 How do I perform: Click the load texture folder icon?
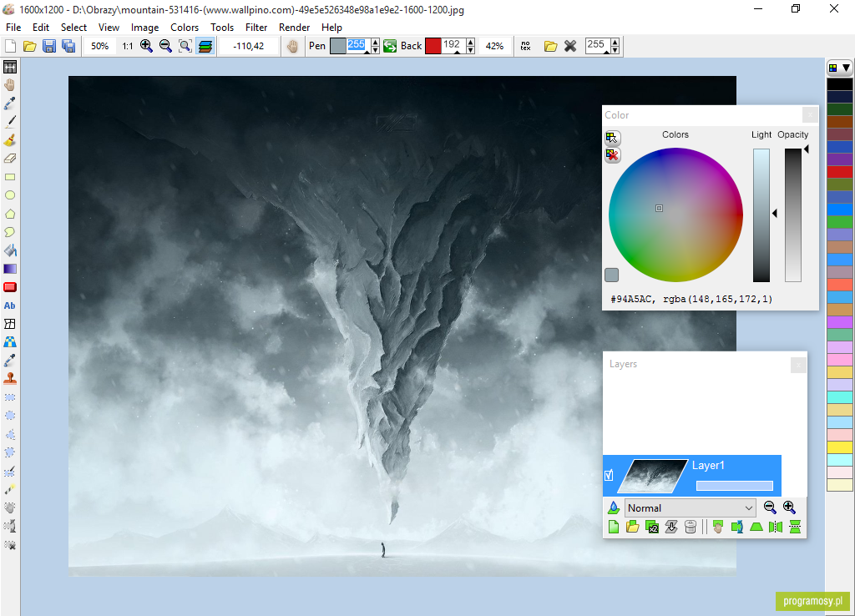click(x=551, y=47)
